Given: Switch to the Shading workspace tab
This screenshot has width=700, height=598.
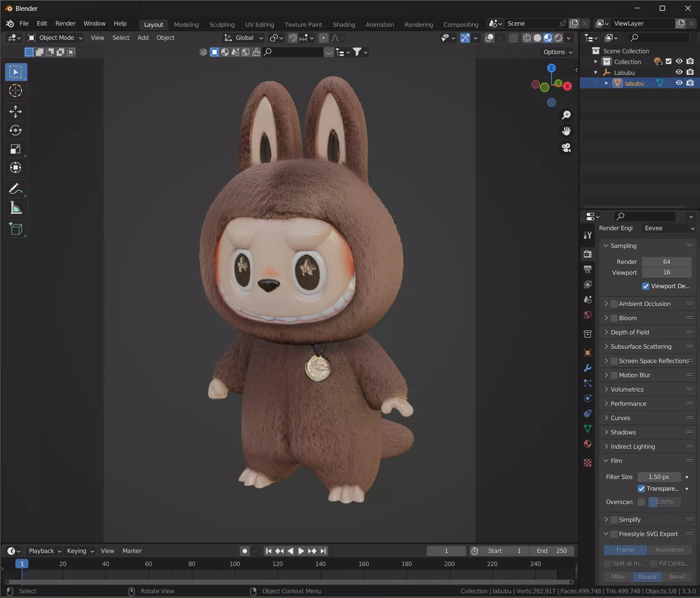Looking at the screenshot, I should [344, 25].
